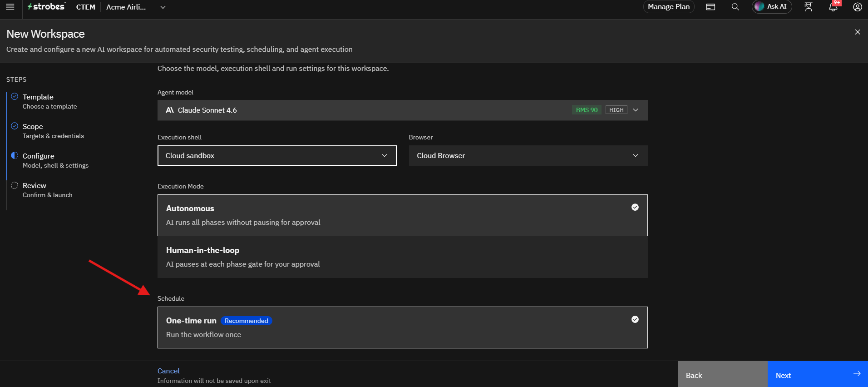The width and height of the screenshot is (868, 387).
Task: Go to the Review step
Action: (x=47, y=190)
